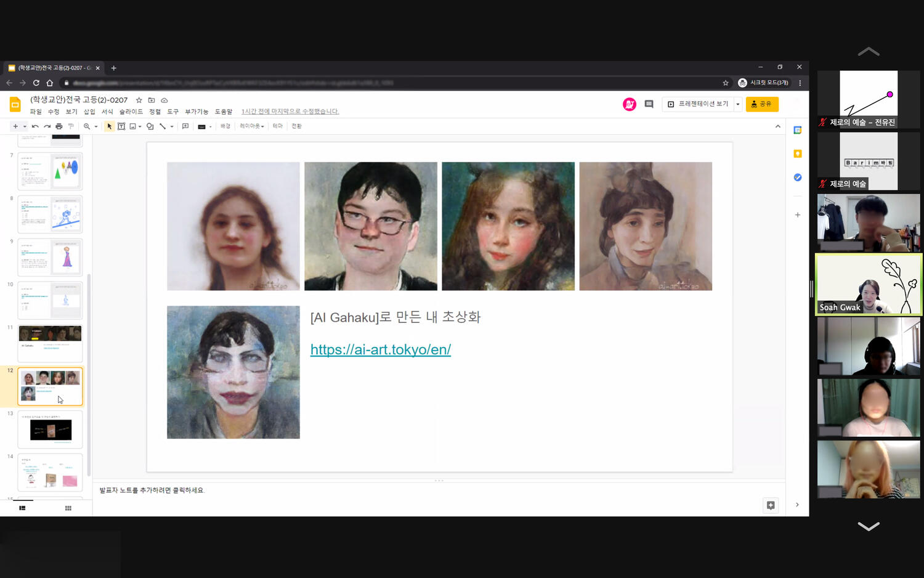Viewport: 924px width, 578px height.
Task: Click the speaker notes field
Action: pyautogui.click(x=439, y=490)
